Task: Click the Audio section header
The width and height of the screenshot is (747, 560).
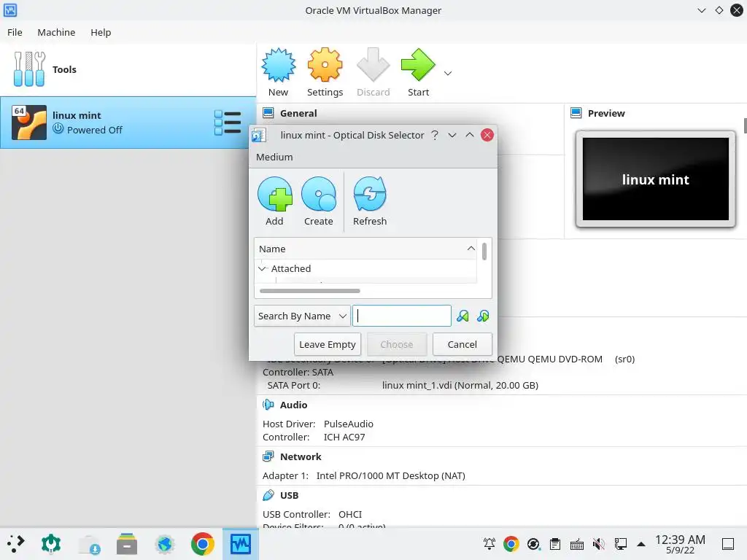Action: [293, 405]
